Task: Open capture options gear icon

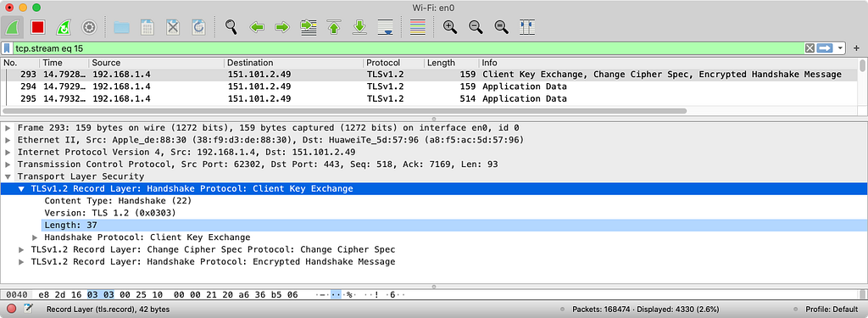Action: point(89,26)
